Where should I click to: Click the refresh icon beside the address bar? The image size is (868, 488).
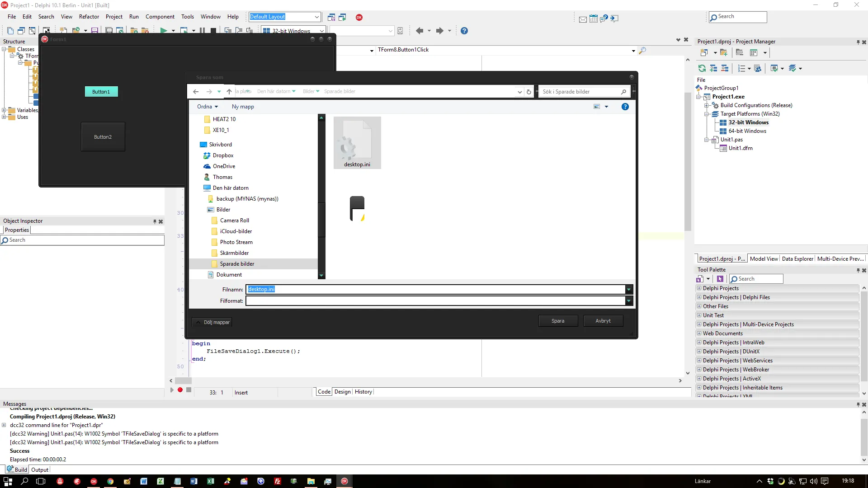[x=528, y=92]
